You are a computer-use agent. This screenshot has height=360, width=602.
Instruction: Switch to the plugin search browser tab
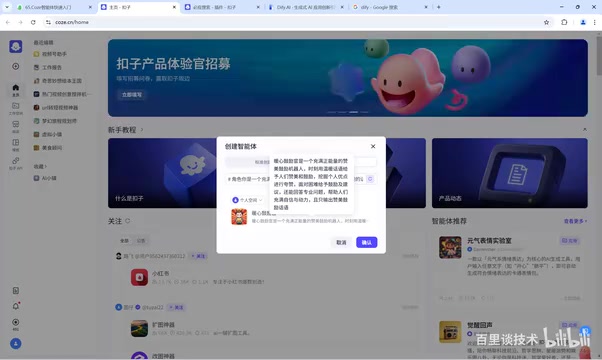click(x=221, y=7)
